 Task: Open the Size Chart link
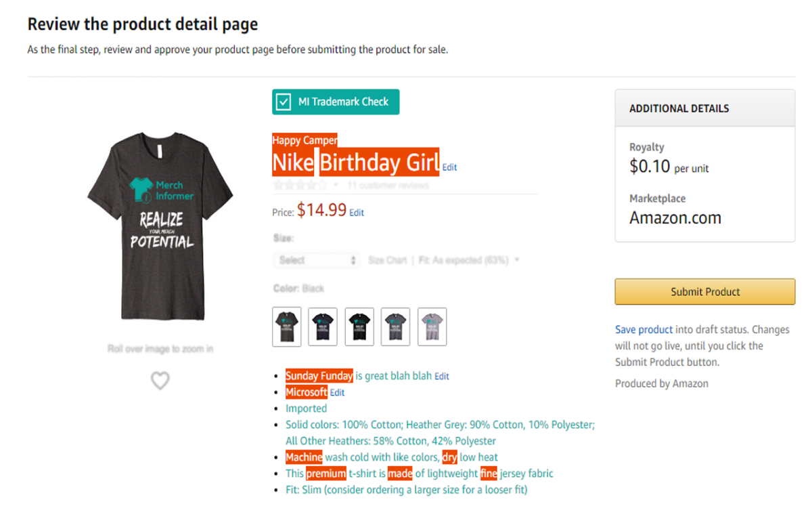pos(387,260)
